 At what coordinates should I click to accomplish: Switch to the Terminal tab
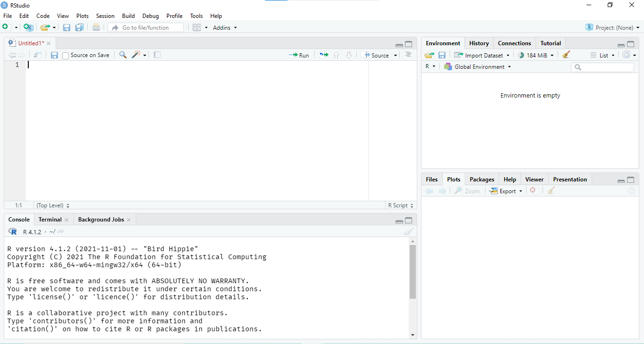[50, 220]
